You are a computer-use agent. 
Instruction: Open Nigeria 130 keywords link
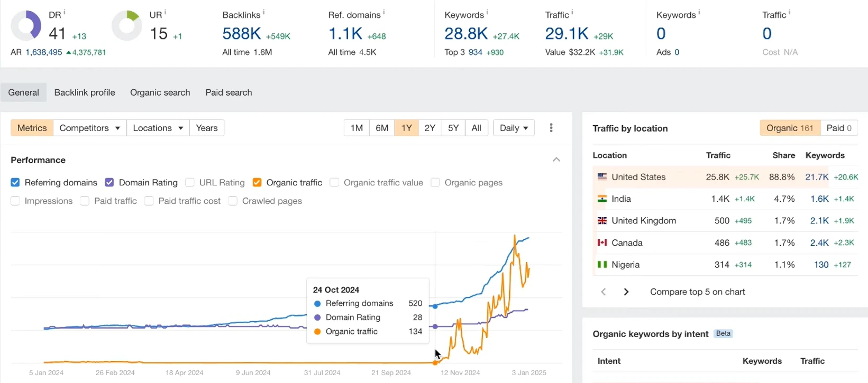click(821, 265)
